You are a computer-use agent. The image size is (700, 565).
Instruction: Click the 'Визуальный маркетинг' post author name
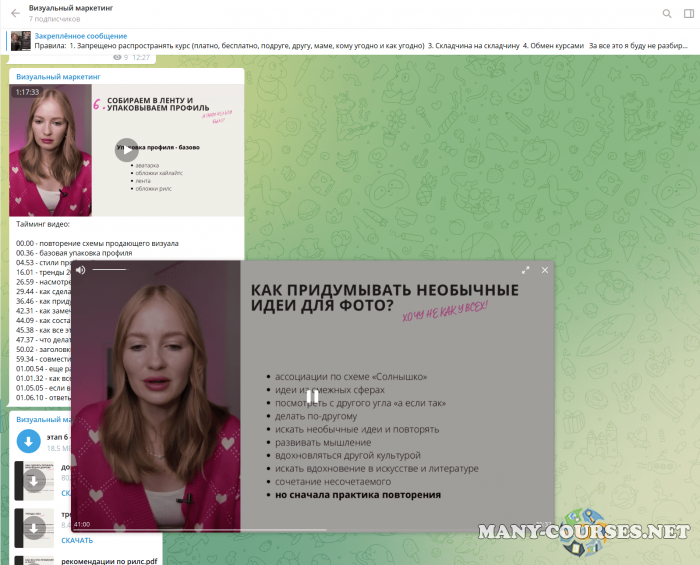click(x=58, y=76)
